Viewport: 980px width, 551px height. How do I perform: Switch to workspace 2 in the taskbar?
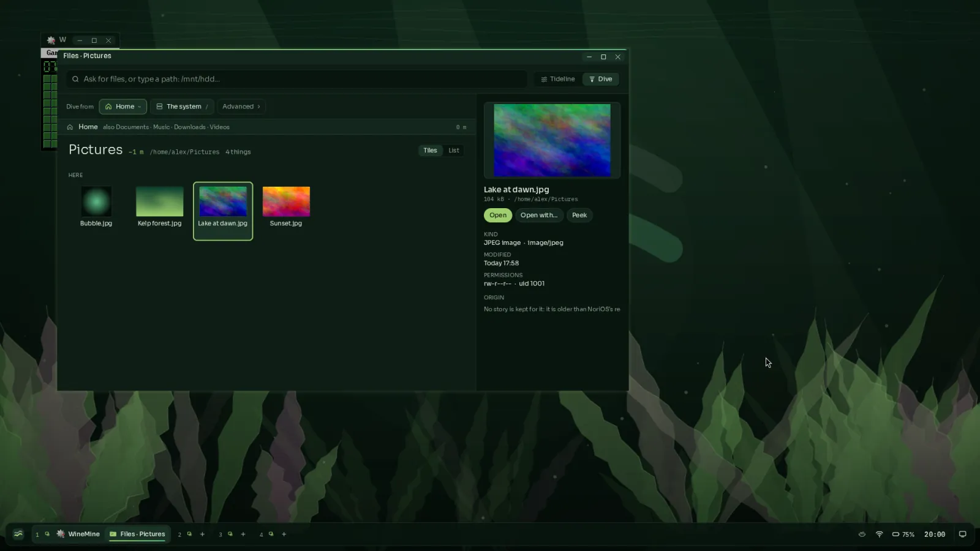point(179,534)
